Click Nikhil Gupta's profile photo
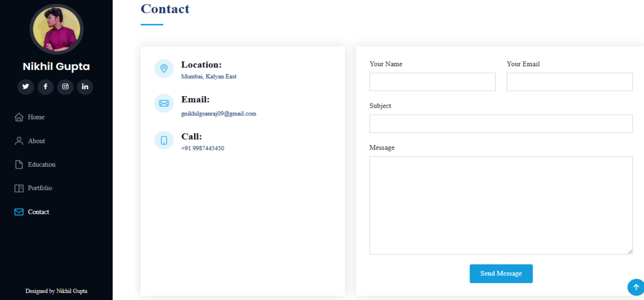 click(56, 29)
